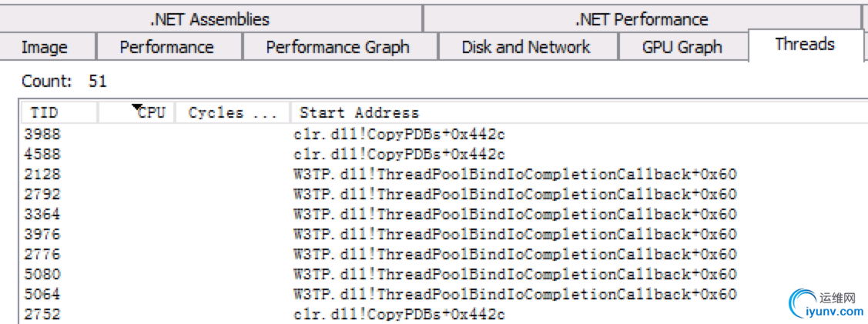
Task: Open the .NET Performance tab
Action: click(641, 20)
